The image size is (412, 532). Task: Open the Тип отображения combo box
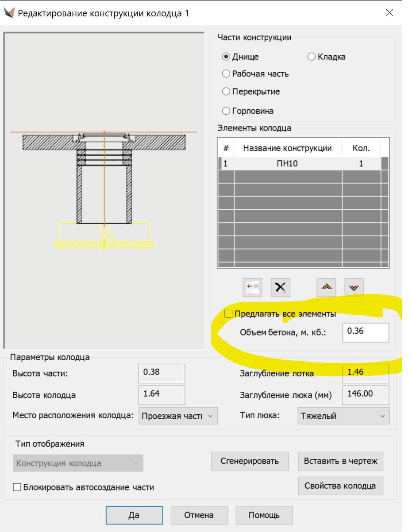pyautogui.click(x=78, y=463)
